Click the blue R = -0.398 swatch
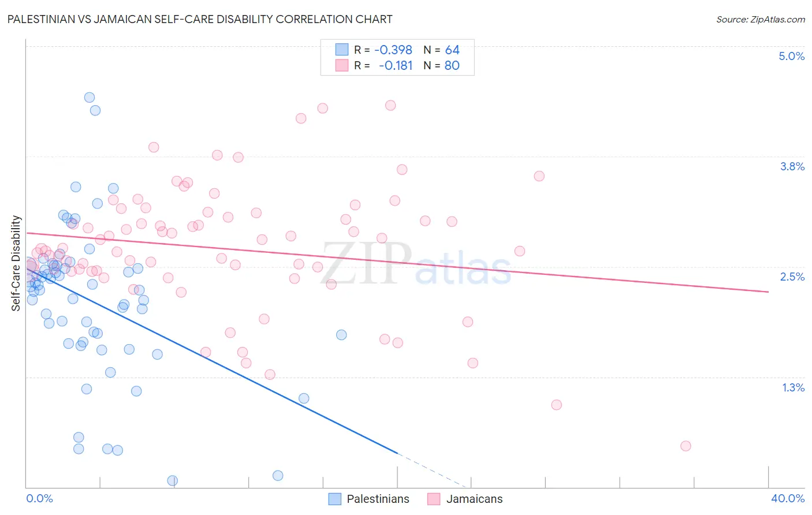Image resolution: width=812 pixels, height=515 pixels. [342, 50]
